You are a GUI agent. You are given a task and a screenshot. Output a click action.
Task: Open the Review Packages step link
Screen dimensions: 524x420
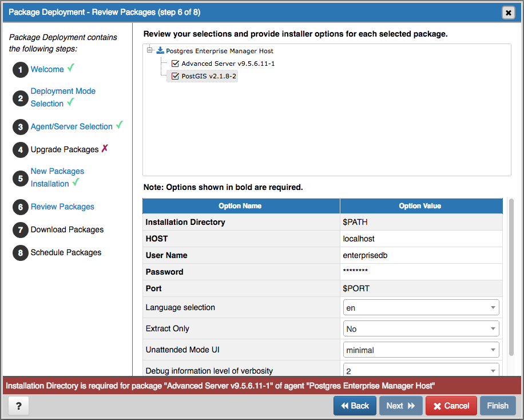pos(62,207)
